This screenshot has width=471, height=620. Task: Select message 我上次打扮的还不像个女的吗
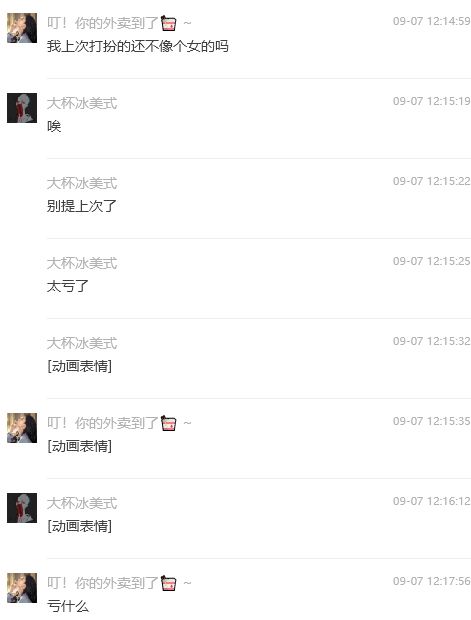click(x=138, y=46)
